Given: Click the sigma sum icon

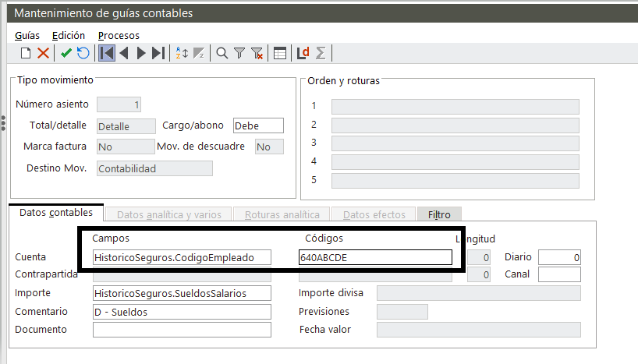Looking at the screenshot, I should pyautogui.click(x=321, y=53).
